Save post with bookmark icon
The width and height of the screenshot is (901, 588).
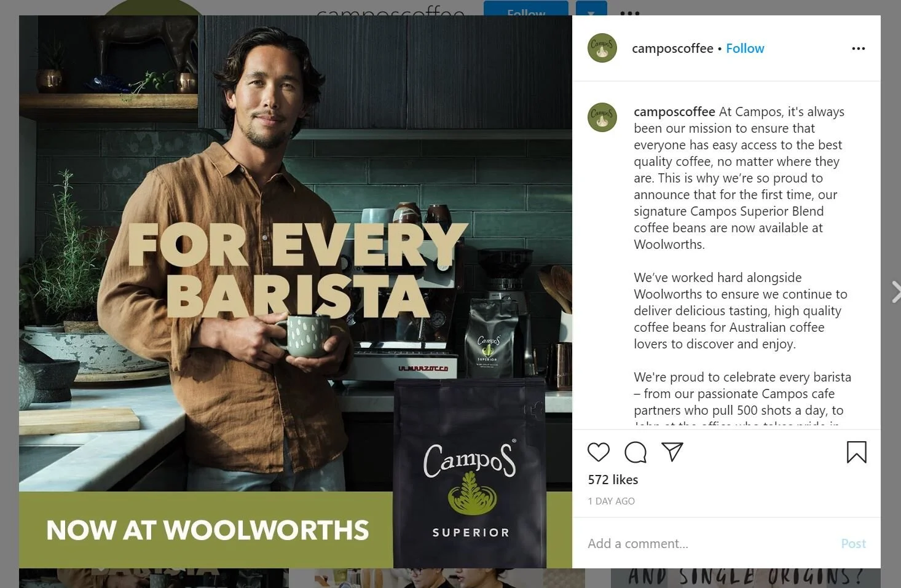(x=856, y=452)
